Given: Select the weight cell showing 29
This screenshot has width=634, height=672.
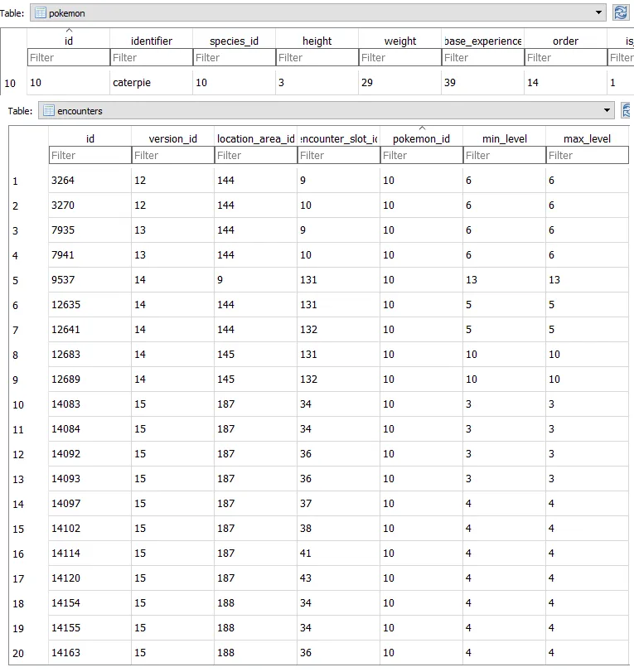Looking at the screenshot, I should pos(400,82).
